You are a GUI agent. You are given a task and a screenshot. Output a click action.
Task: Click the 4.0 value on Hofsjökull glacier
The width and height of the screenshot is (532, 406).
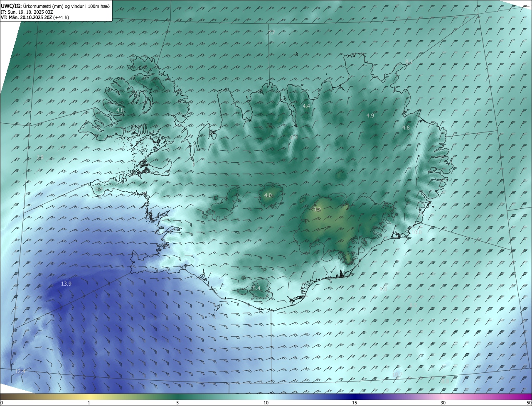point(268,195)
